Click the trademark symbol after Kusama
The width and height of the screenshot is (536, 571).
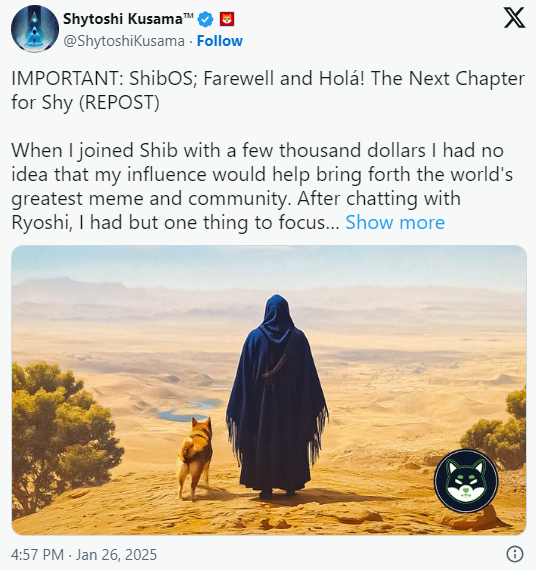tap(188, 15)
